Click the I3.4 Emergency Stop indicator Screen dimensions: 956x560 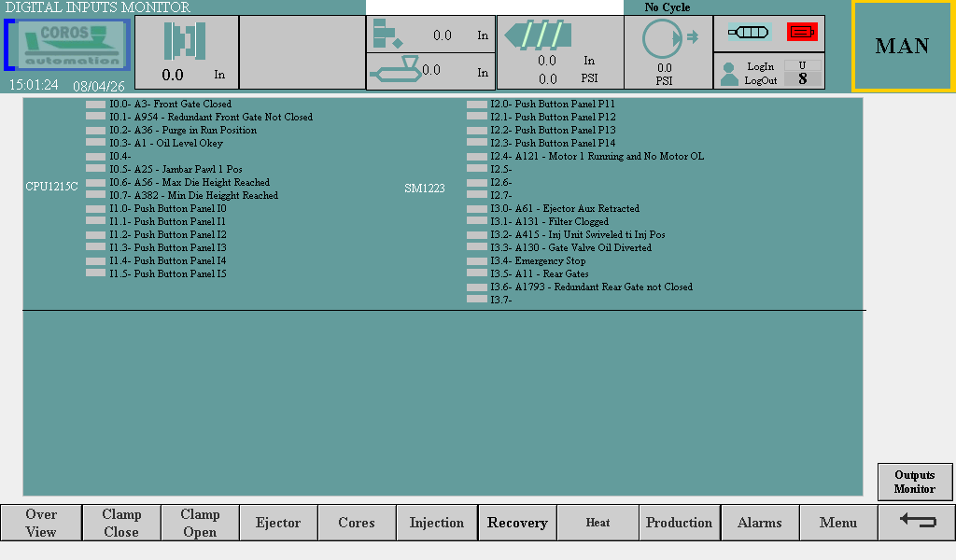tap(476, 261)
